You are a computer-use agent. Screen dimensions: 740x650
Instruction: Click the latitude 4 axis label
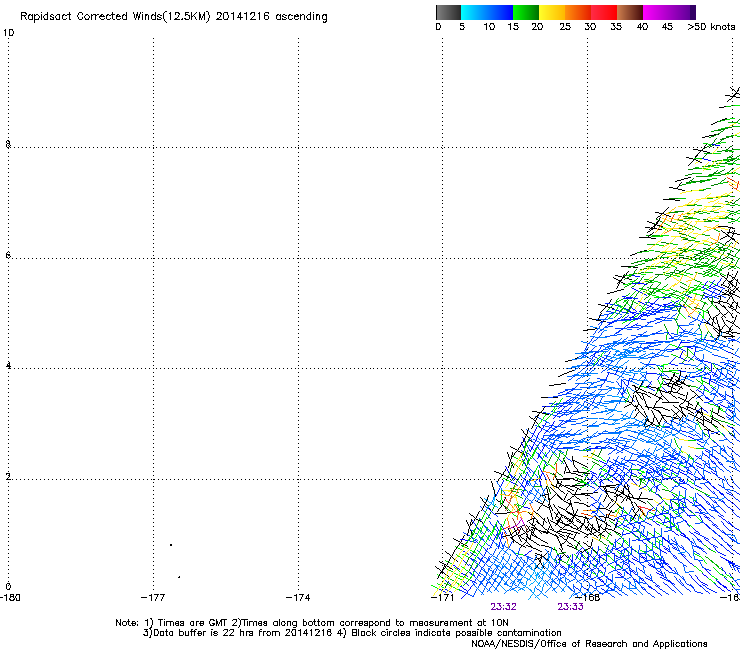8,366
